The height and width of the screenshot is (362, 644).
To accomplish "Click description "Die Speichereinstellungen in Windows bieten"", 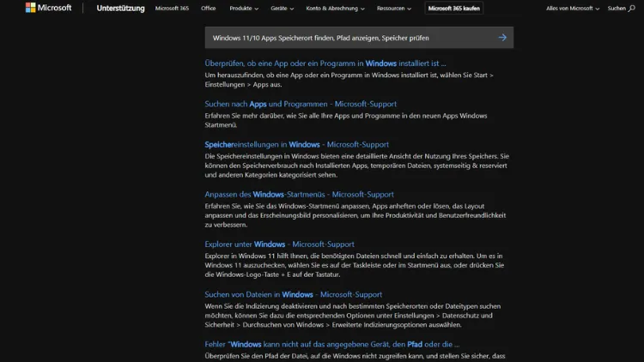I will [357, 166].
